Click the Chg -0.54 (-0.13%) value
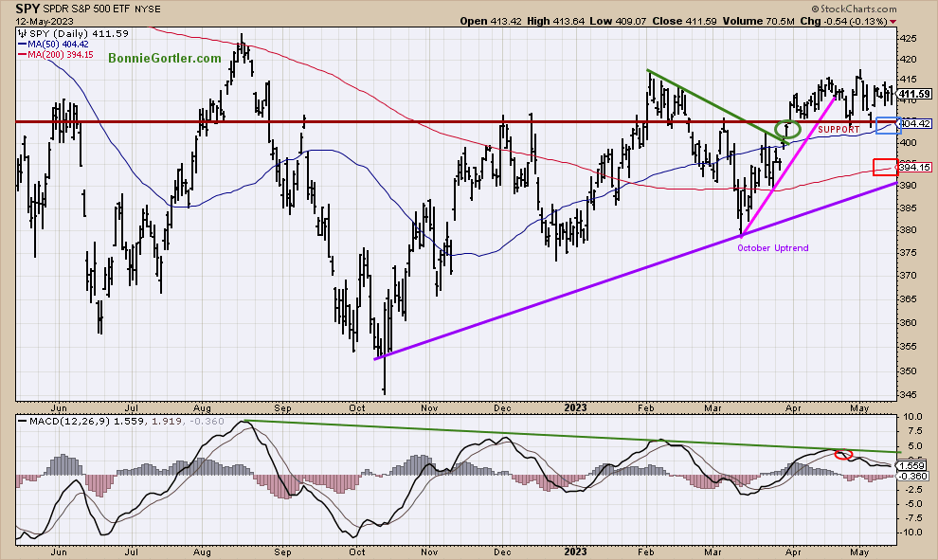Screen dimensions: 938x560 [843, 21]
